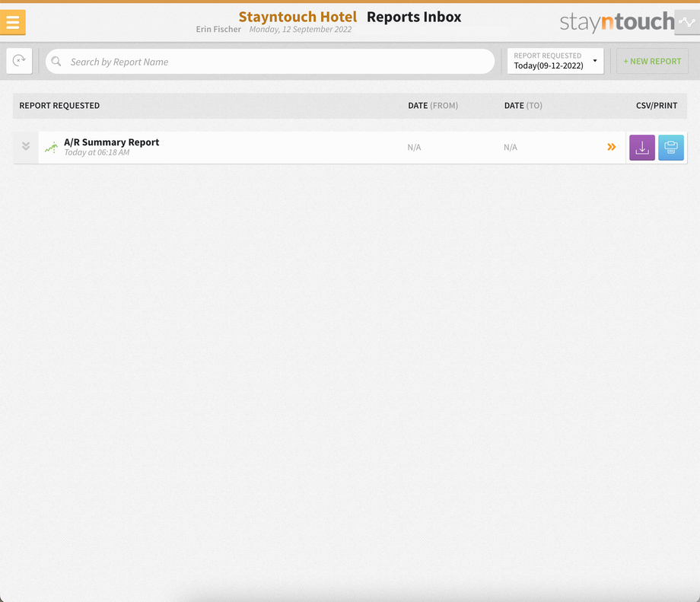Open the Report Requested date dropdown
The image size is (700, 602).
(555, 61)
